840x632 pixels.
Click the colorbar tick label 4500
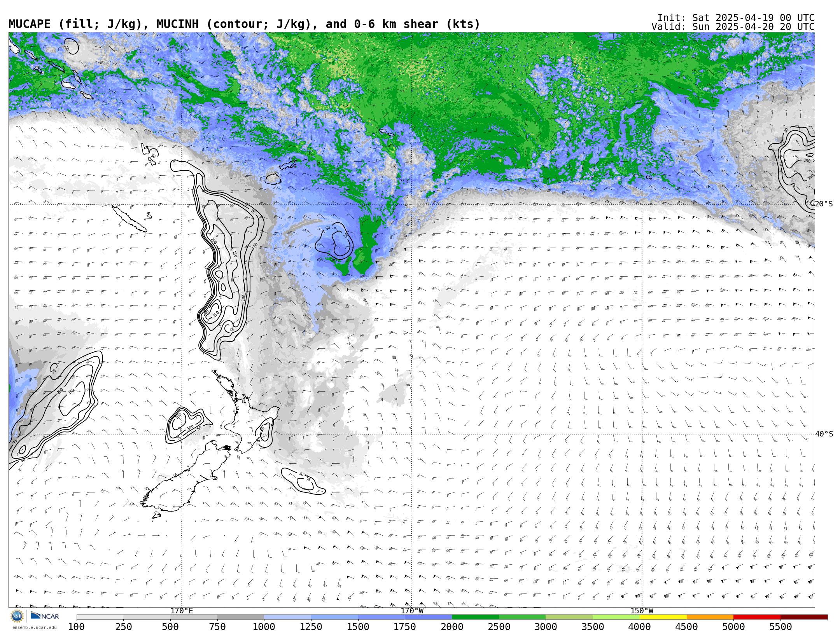click(686, 627)
